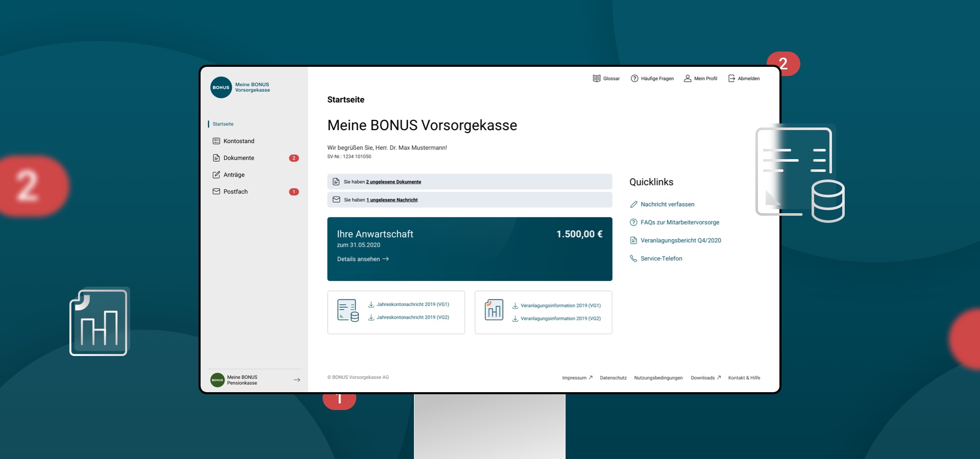Click the Service-Telefon quicklink
The image size is (980, 459).
pyautogui.click(x=661, y=259)
